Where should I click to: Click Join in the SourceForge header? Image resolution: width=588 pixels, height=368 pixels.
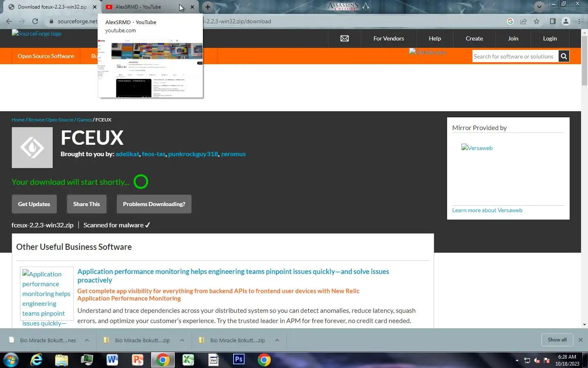513,38
